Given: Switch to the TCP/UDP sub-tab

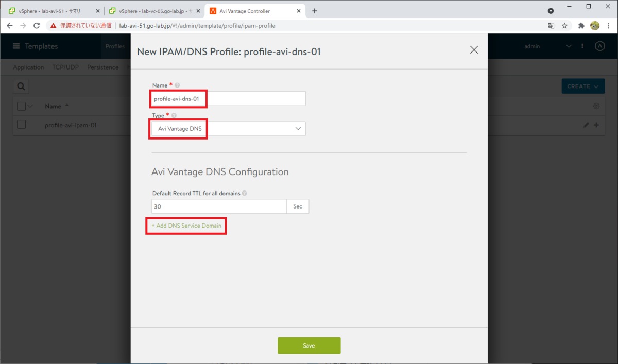Looking at the screenshot, I should (65, 67).
